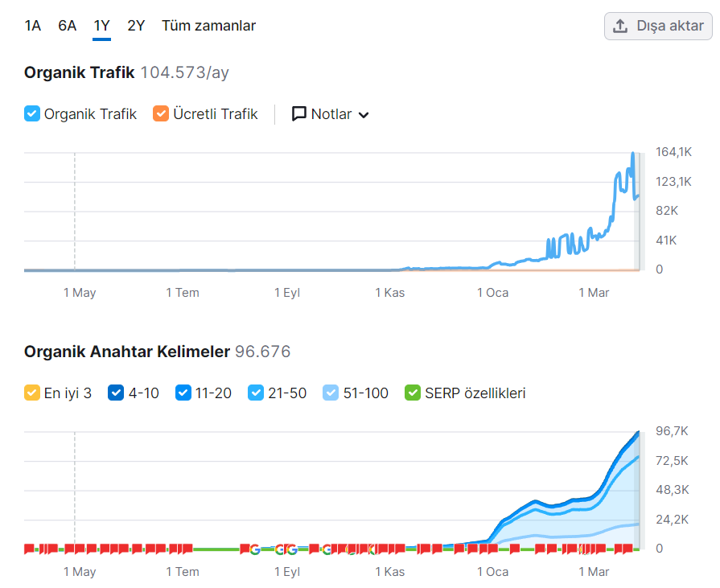Toggle the 21-50 positions checkbox

coord(255,393)
